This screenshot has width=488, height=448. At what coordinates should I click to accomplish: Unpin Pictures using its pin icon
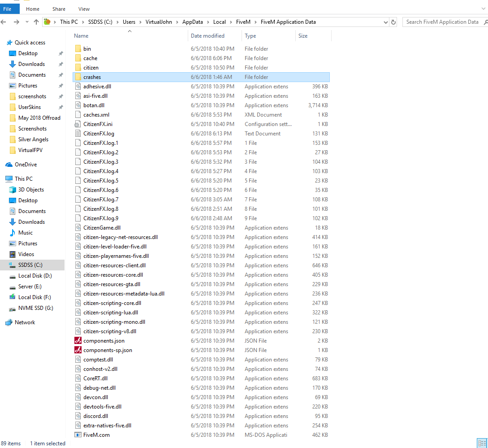pyautogui.click(x=60, y=86)
